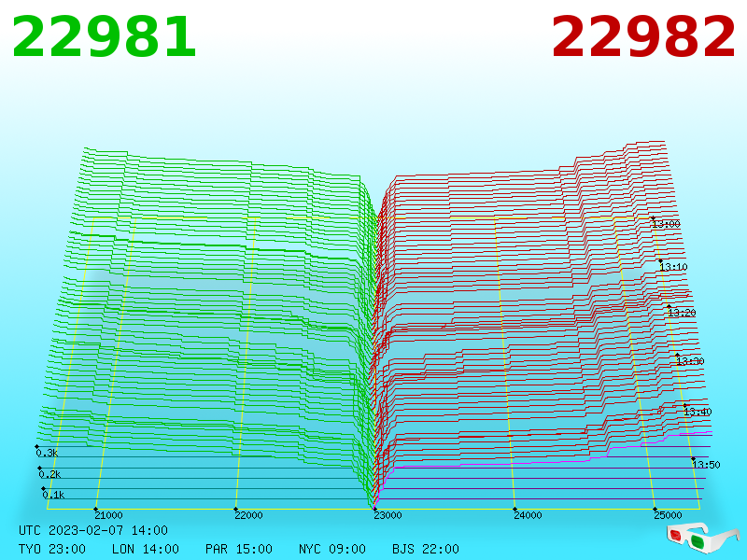Click the 13:30 time axis label

point(690,361)
